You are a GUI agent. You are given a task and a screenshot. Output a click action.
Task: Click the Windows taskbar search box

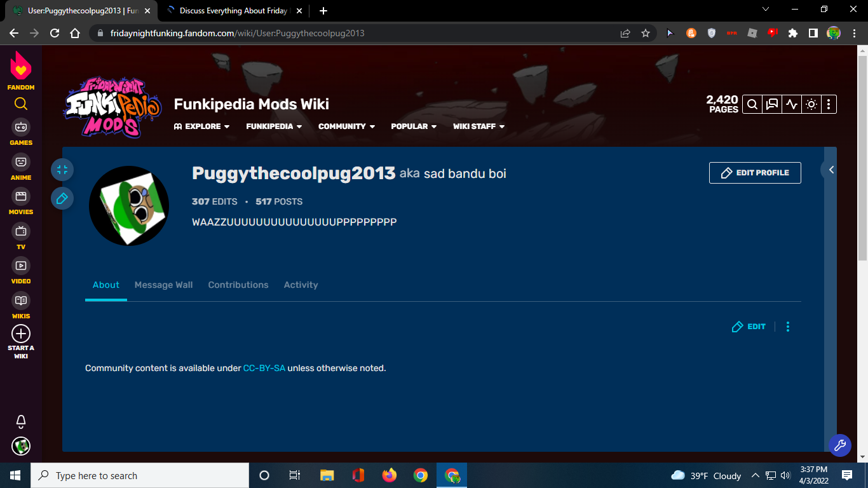tap(140, 475)
